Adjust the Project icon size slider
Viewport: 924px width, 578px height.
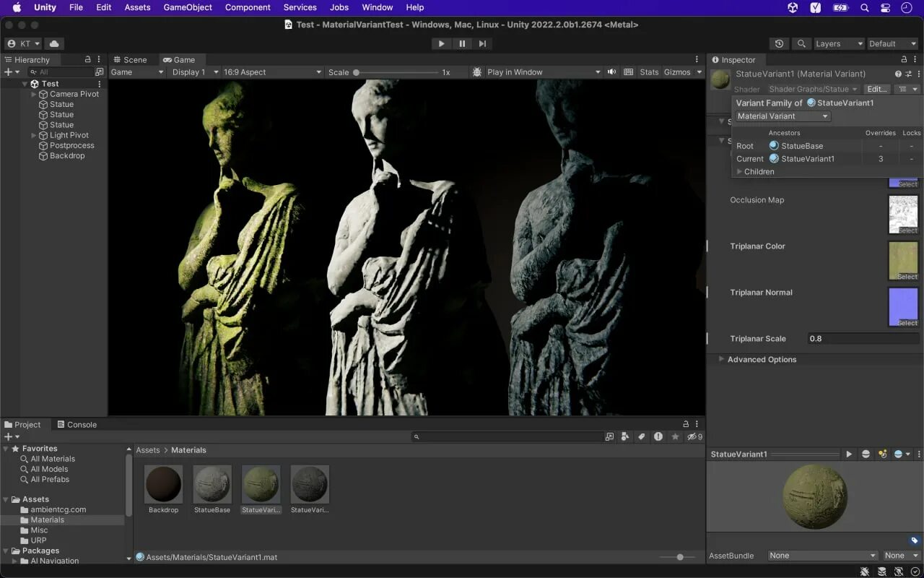click(677, 557)
